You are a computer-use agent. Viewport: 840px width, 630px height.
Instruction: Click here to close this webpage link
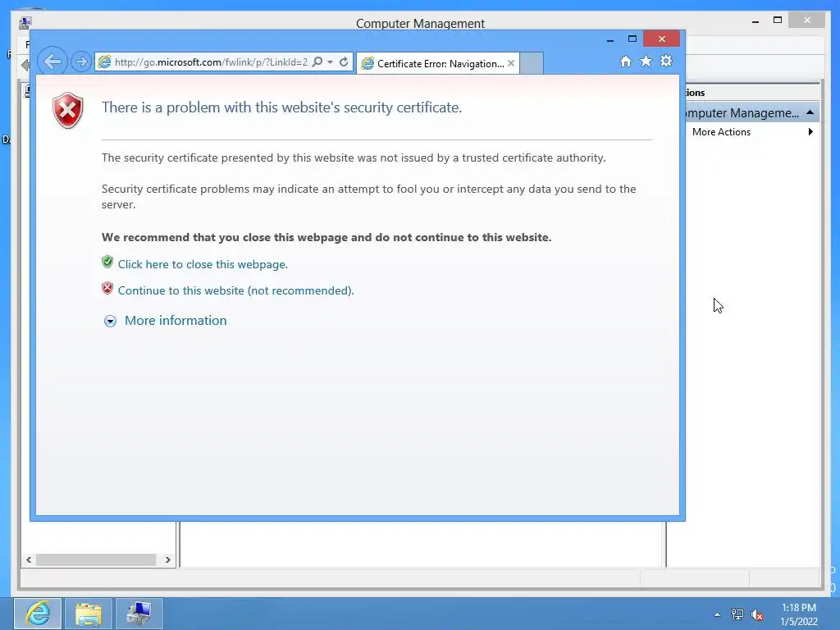pos(203,264)
